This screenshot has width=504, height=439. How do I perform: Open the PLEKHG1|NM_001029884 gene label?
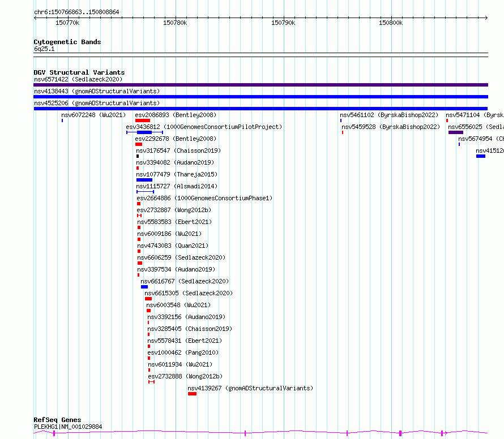click(x=68, y=427)
